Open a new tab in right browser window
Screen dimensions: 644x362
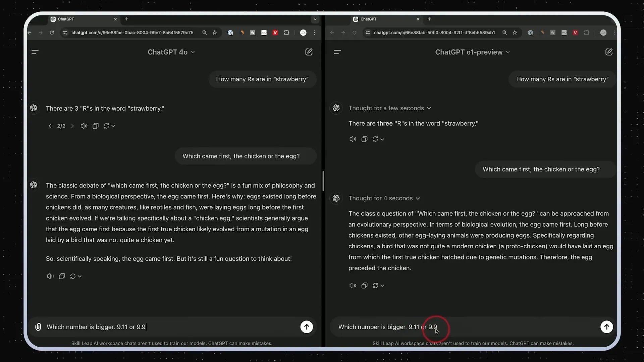pos(429,19)
